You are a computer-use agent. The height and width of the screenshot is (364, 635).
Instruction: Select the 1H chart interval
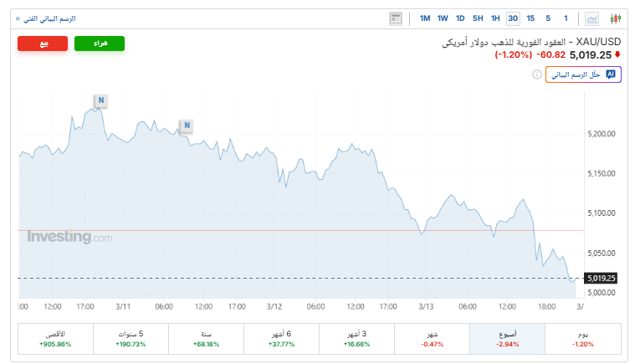(495, 18)
